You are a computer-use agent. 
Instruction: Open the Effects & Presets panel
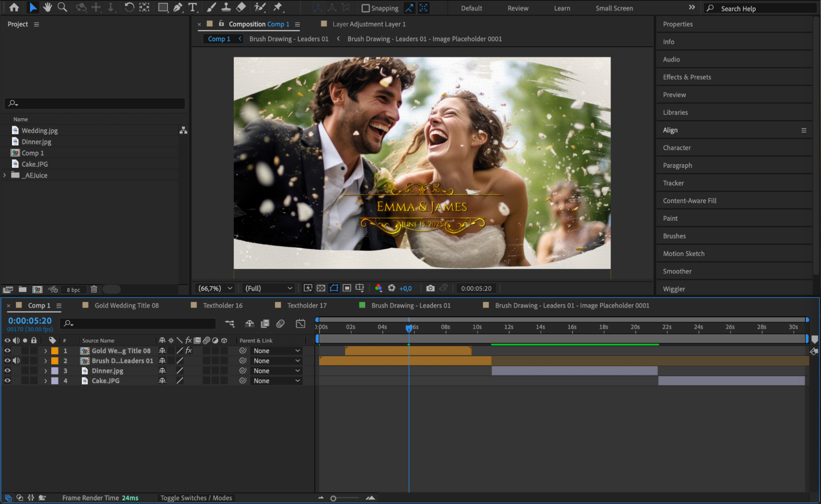[687, 77]
